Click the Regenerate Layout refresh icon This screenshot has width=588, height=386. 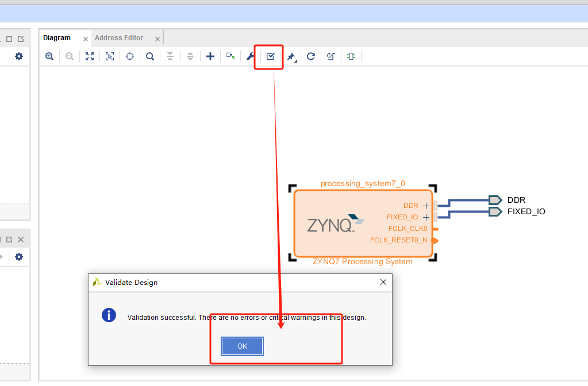point(311,56)
